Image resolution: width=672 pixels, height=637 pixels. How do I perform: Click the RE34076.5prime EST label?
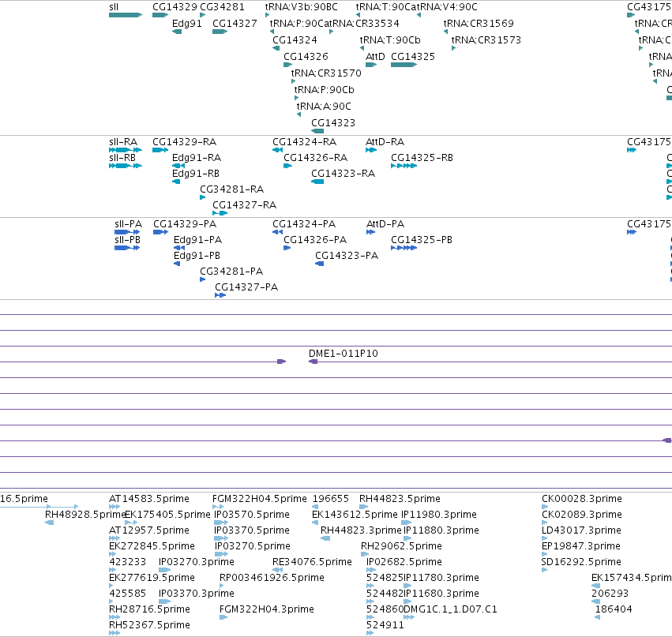coord(312,562)
